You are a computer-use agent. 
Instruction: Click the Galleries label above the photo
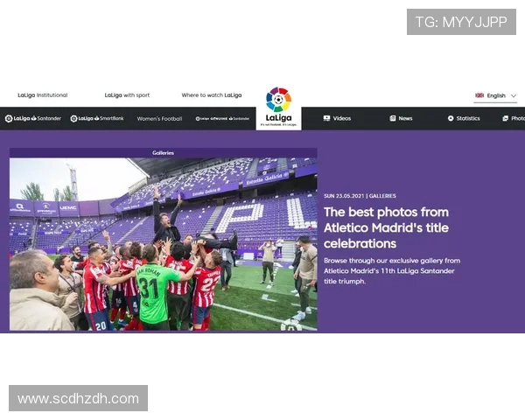(163, 153)
